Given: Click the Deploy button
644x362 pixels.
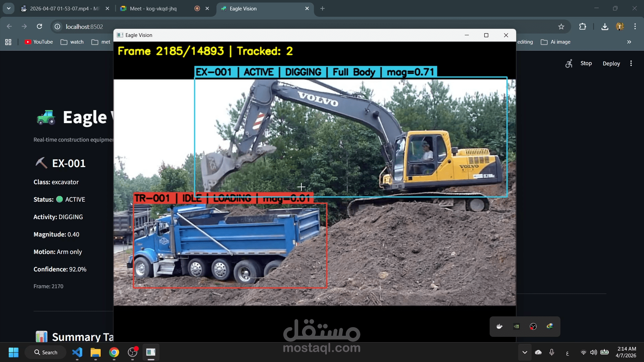Looking at the screenshot, I should (611, 63).
